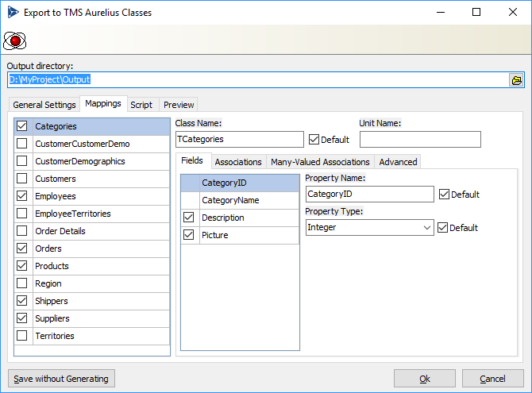
Task: Toggle the Property Type Default checkbox
Action: (x=443, y=227)
